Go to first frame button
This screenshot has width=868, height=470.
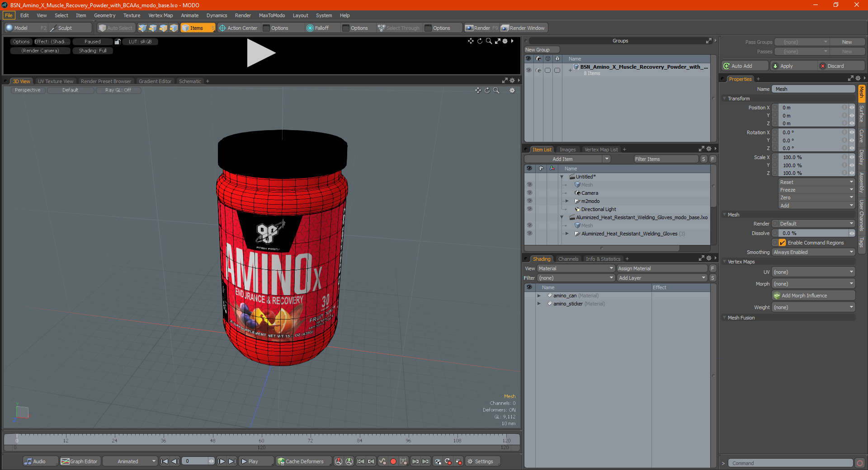point(165,461)
